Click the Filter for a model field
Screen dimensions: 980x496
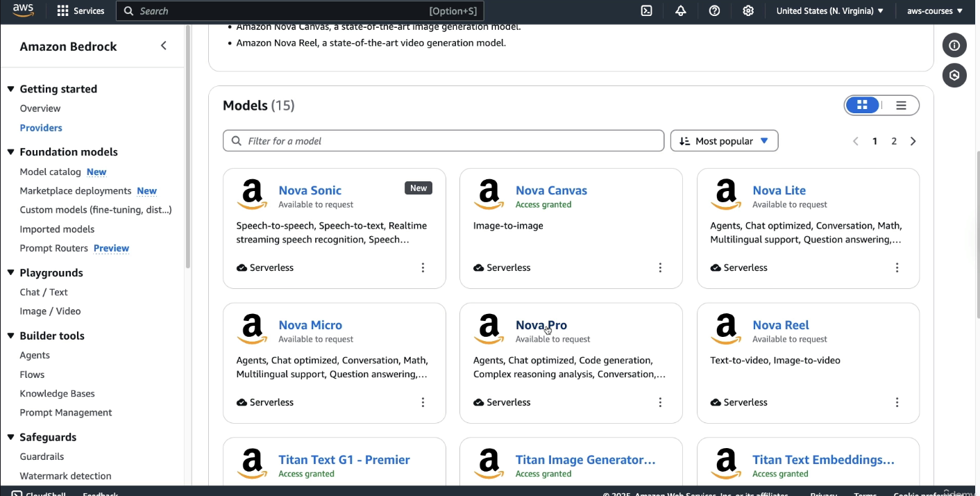pos(443,141)
